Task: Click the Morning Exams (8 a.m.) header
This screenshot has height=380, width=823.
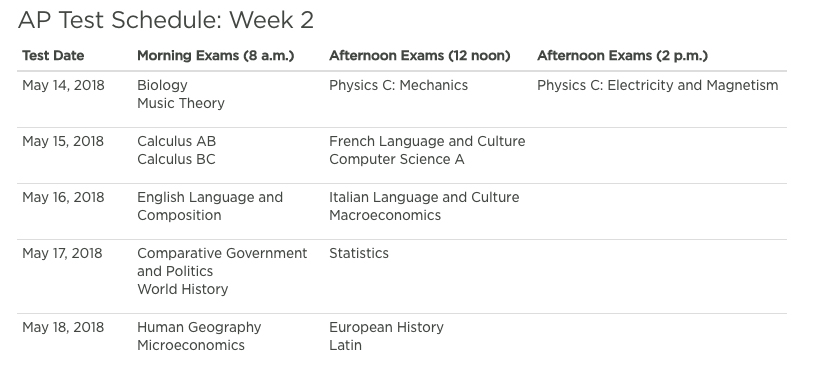Action: pyautogui.click(x=216, y=56)
